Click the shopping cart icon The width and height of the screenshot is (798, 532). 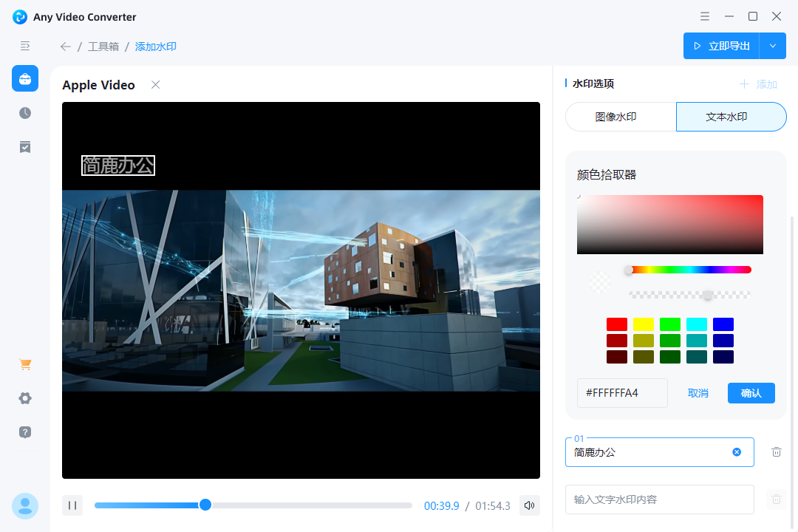click(25, 364)
